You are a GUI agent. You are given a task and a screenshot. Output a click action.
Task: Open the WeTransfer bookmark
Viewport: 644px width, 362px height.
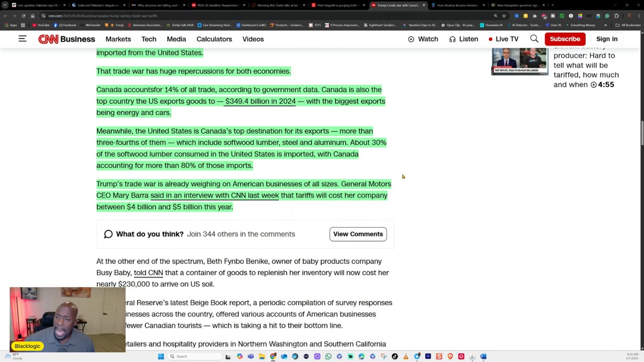pyautogui.click(x=90, y=25)
